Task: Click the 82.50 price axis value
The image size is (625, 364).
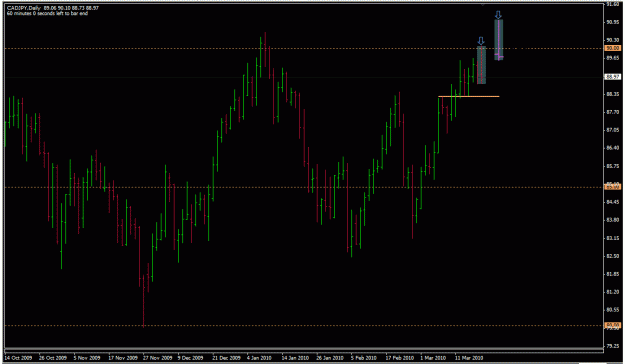Action: [x=613, y=256]
